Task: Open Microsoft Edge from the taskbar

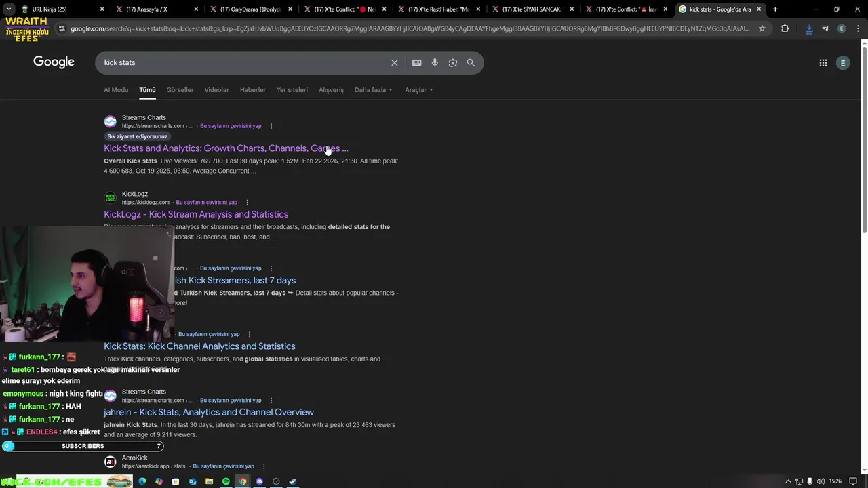Action: 142,481
